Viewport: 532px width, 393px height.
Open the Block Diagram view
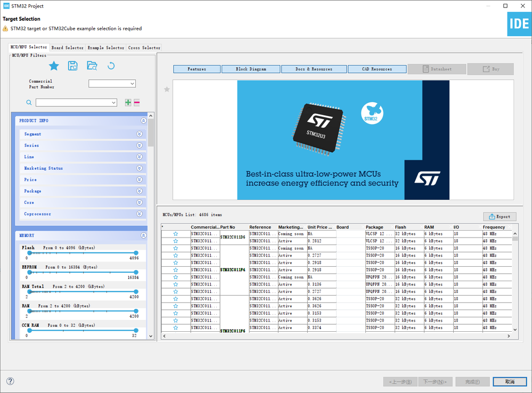tap(251, 69)
